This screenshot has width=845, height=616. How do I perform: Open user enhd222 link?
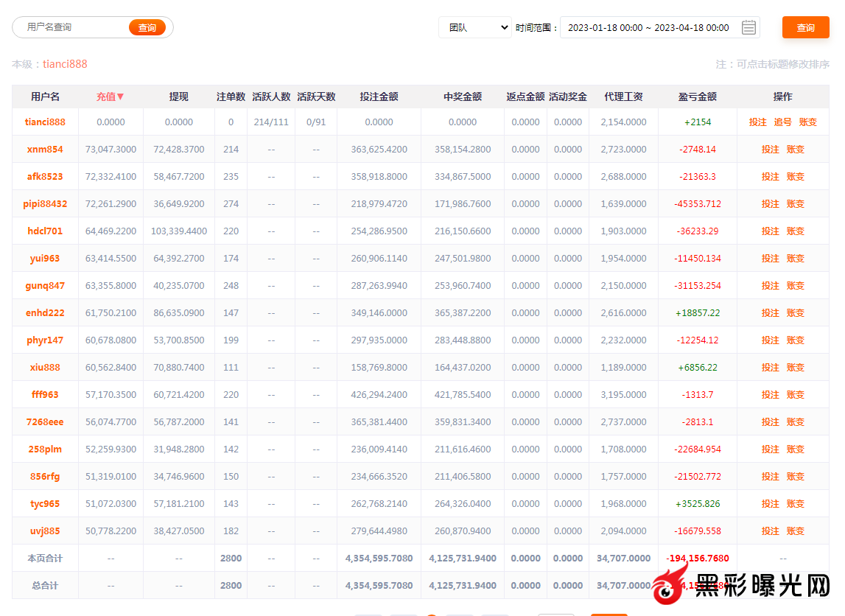45,313
